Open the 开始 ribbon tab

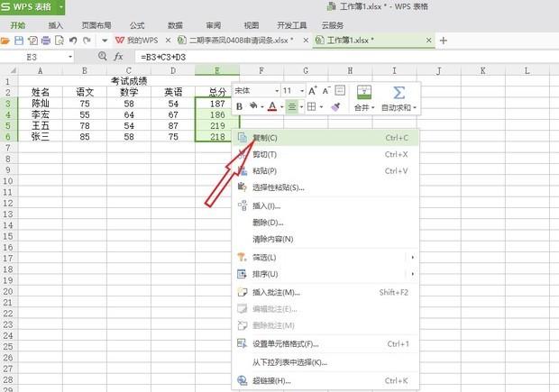(17, 25)
